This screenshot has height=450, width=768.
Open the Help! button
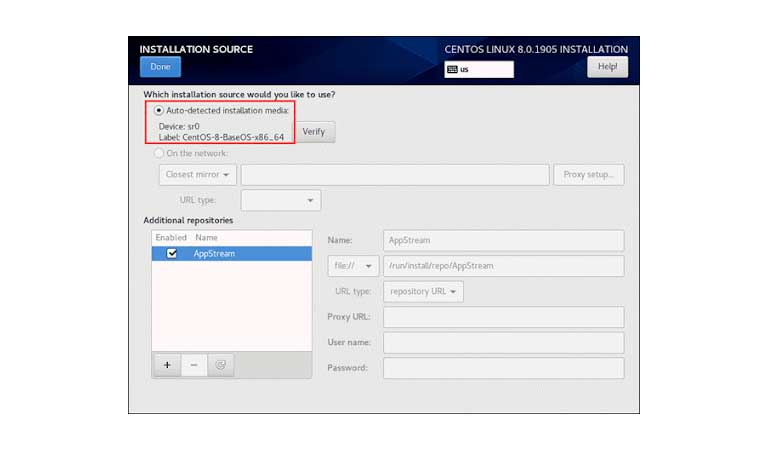coord(607,67)
